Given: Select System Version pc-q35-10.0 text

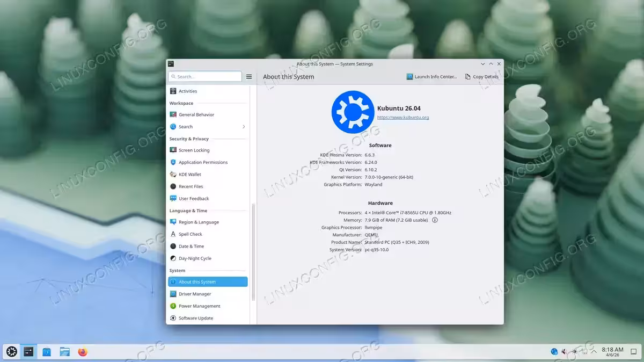Looking at the screenshot, I should coord(377,250).
